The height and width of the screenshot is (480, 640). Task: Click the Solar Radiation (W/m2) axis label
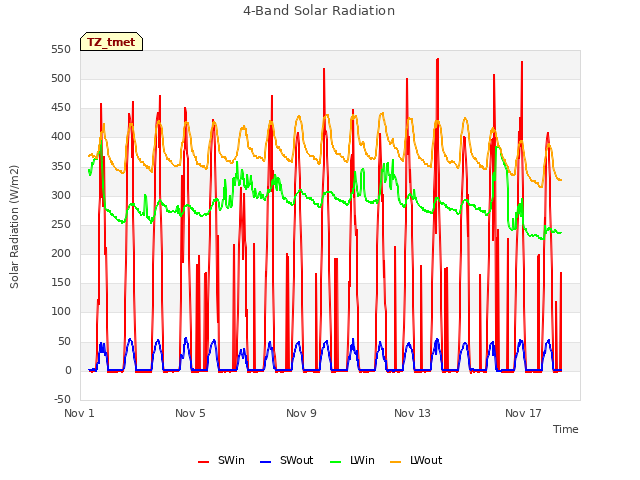point(14,227)
